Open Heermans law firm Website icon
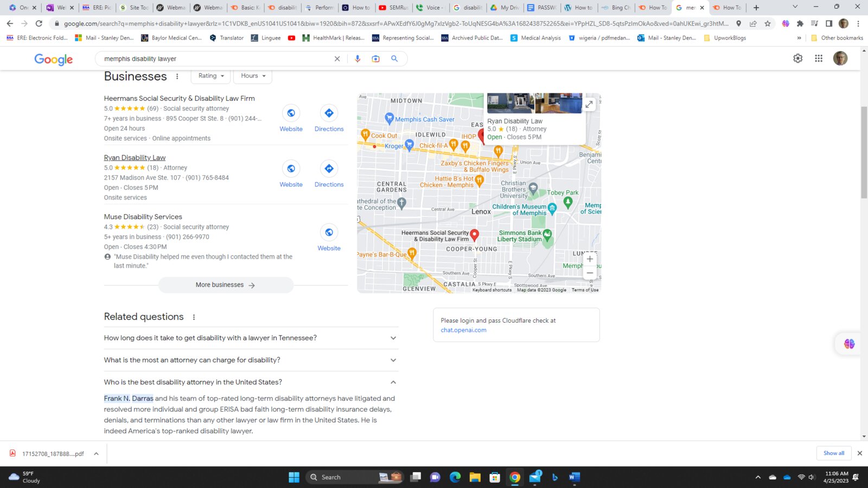Image resolution: width=868 pixels, height=488 pixels. 291,113
